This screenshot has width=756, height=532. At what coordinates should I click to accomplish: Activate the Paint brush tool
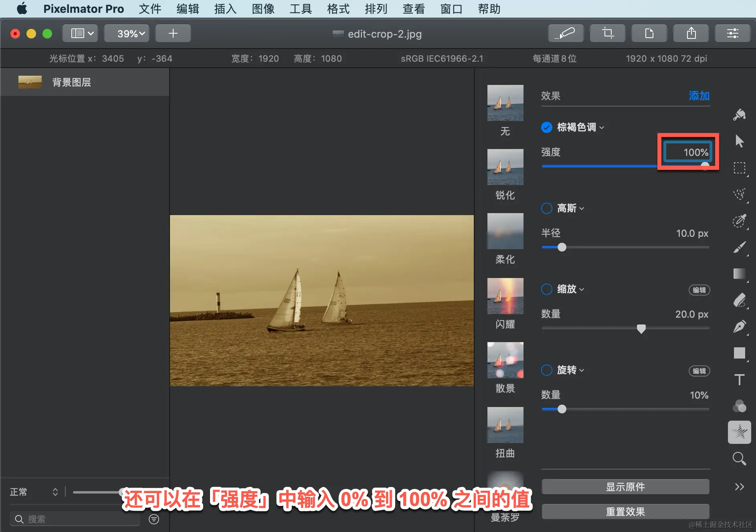(739, 247)
